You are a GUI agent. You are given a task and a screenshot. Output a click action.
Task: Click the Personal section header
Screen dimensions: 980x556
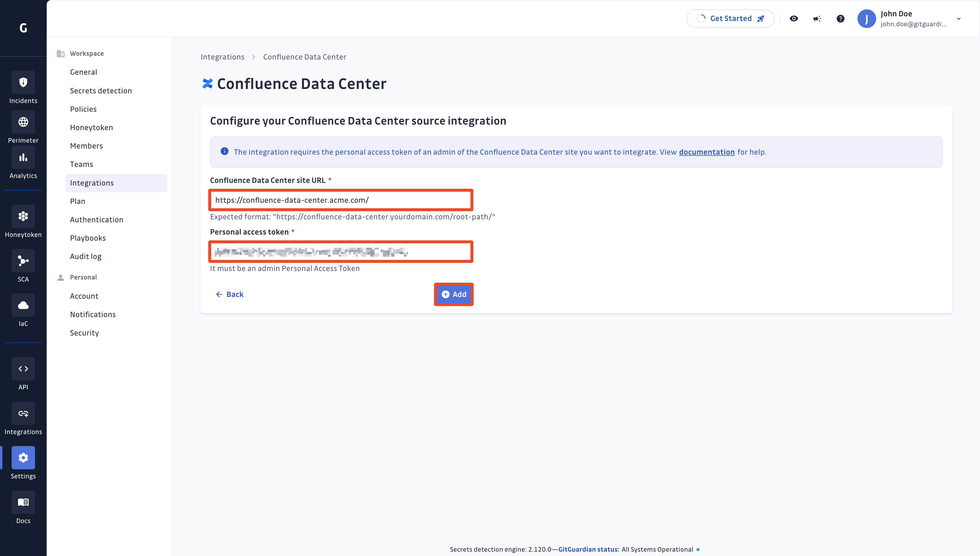83,278
